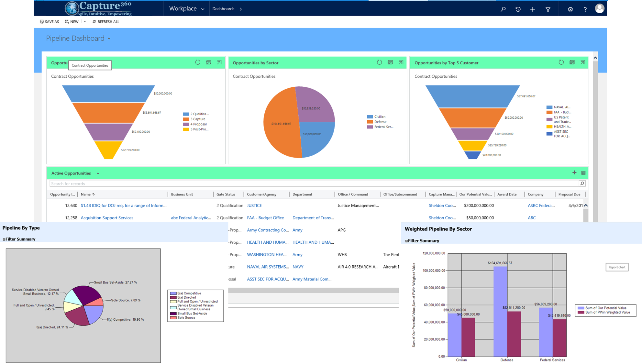Open the $1.4B IDIQ for DOJ opportunity link

point(124,205)
